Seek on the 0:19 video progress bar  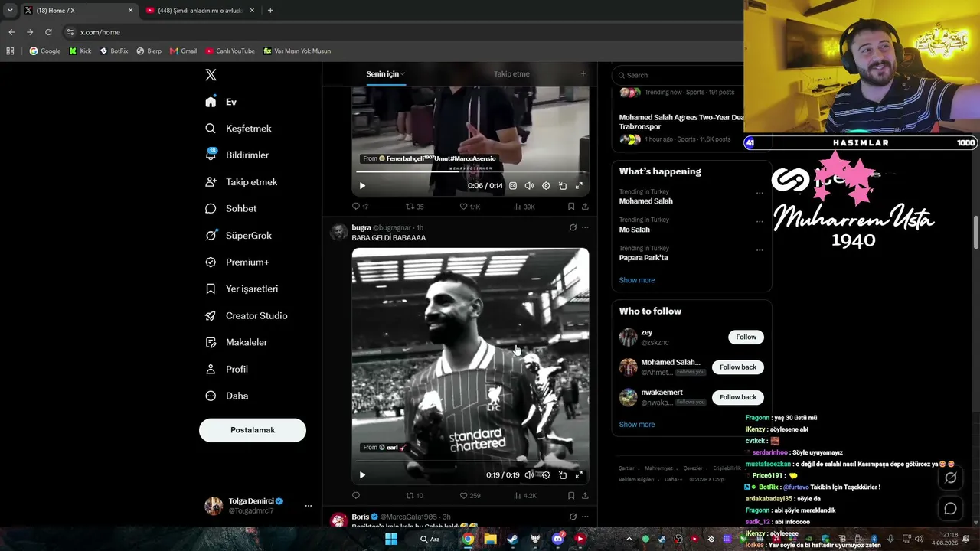(x=470, y=461)
